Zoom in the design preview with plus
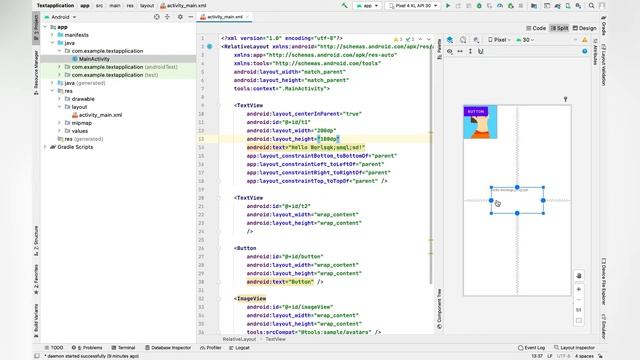Image resolution: width=640 pixels, height=360 pixels. (579, 289)
